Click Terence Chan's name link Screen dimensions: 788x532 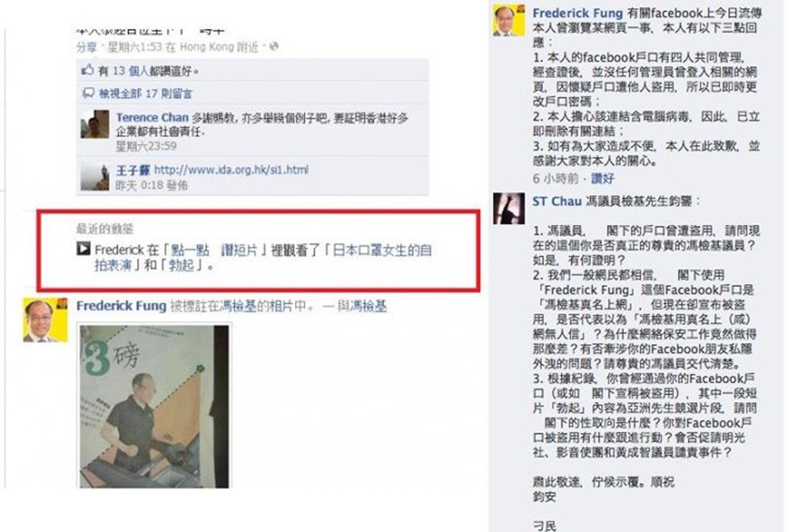coord(152,118)
